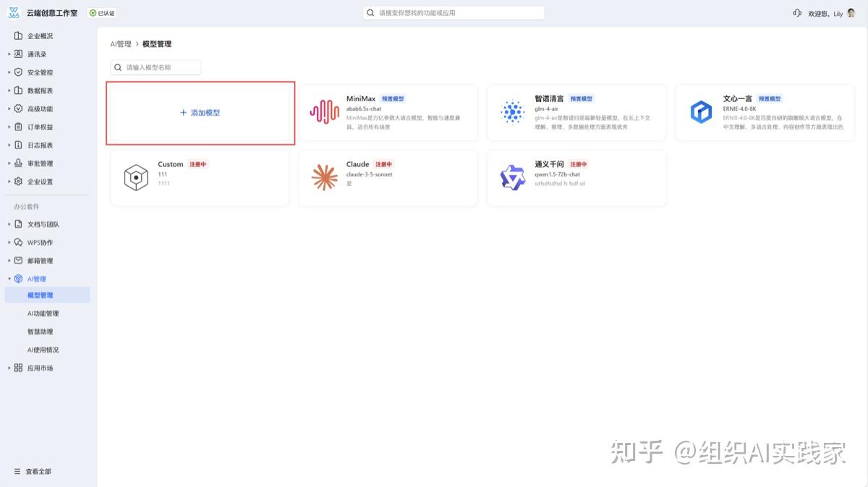Click the 企业概况 sidebar icon
Image resolution: width=868 pixels, height=487 pixels.
pos(19,35)
